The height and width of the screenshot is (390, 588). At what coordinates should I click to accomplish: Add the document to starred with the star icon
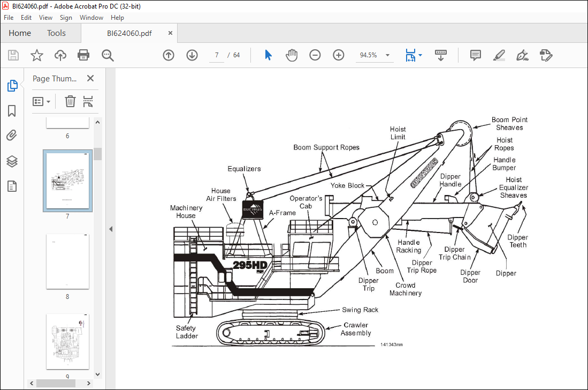point(37,55)
